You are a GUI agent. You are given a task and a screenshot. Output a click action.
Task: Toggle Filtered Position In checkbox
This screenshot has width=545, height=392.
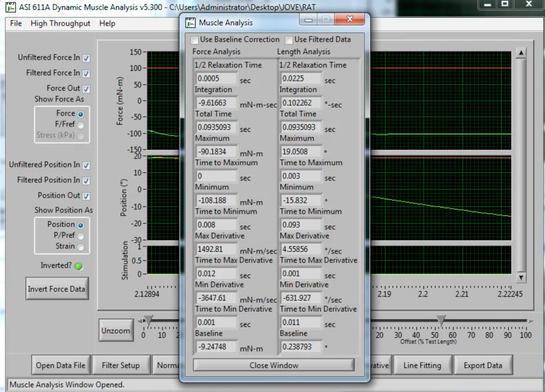pyautogui.click(x=86, y=181)
